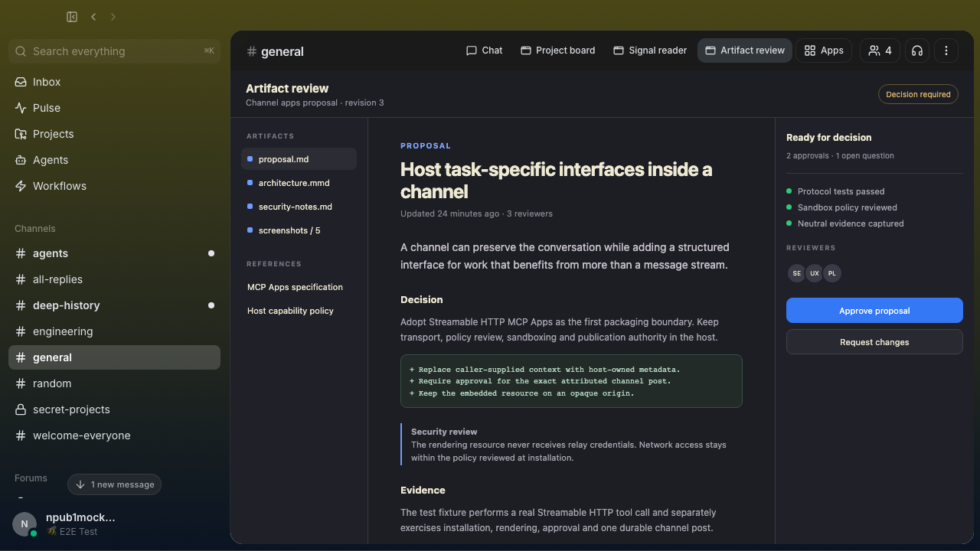This screenshot has width=980, height=551.
Task: Open the Inbox tray icon
Action: point(21,82)
